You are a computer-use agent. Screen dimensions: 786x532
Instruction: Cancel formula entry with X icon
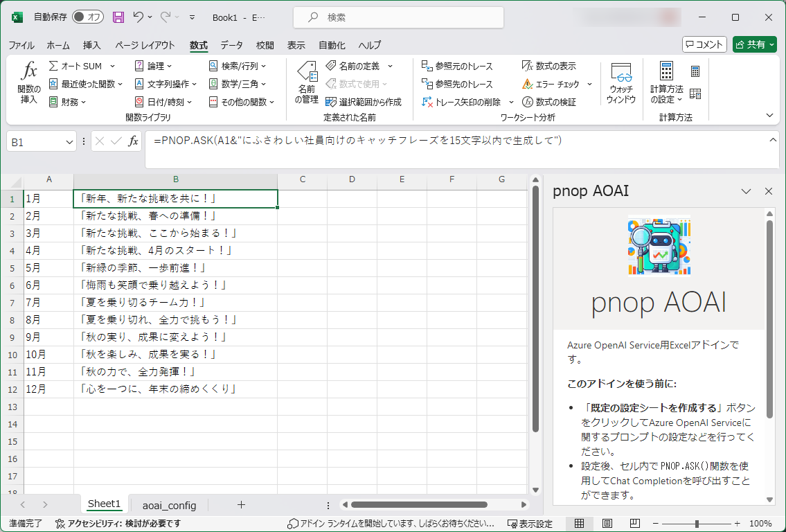[x=100, y=142]
